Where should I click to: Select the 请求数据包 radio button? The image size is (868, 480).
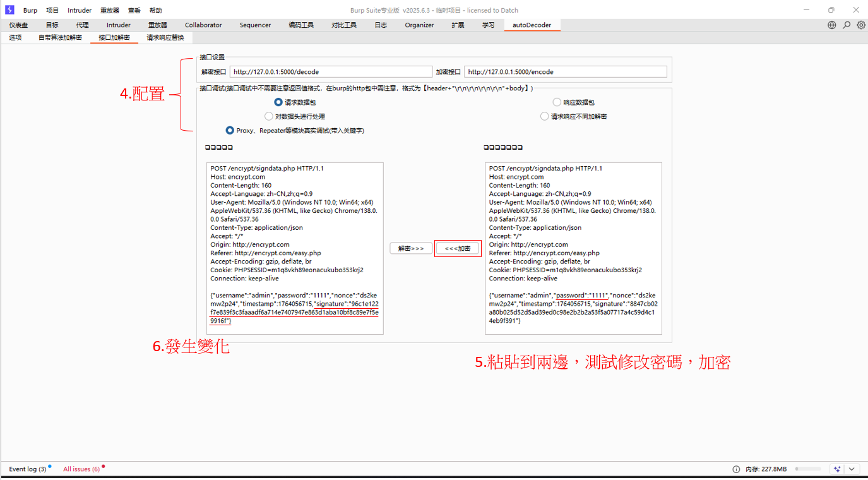278,102
